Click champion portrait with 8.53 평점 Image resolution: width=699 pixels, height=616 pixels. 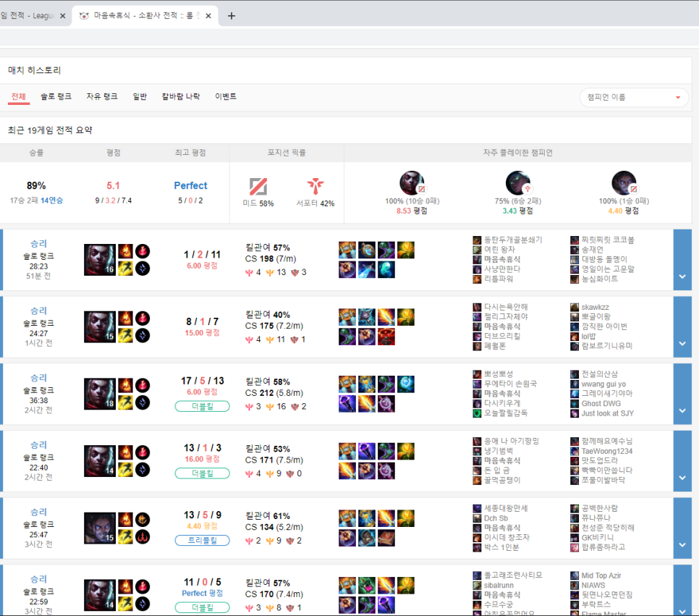click(412, 183)
